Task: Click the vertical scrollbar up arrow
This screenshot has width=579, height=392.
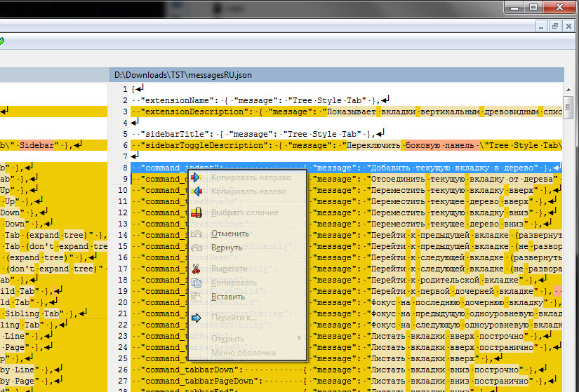Action: coord(568,90)
